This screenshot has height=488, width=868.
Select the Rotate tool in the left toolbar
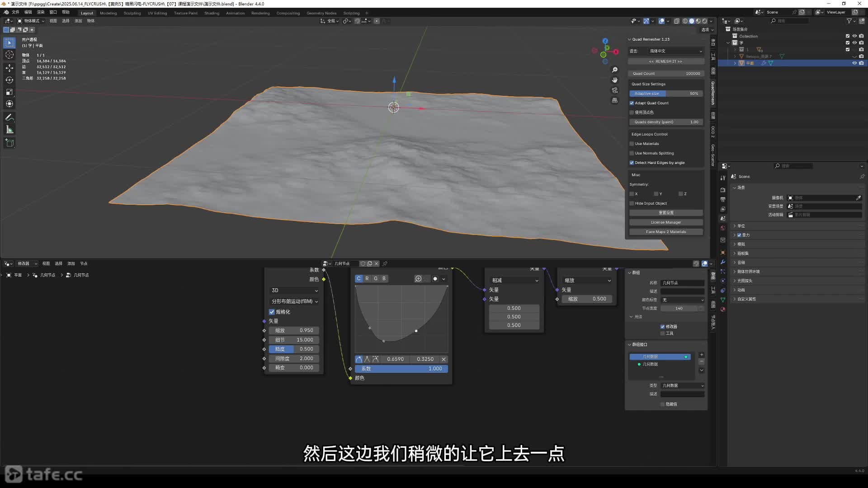(x=9, y=80)
